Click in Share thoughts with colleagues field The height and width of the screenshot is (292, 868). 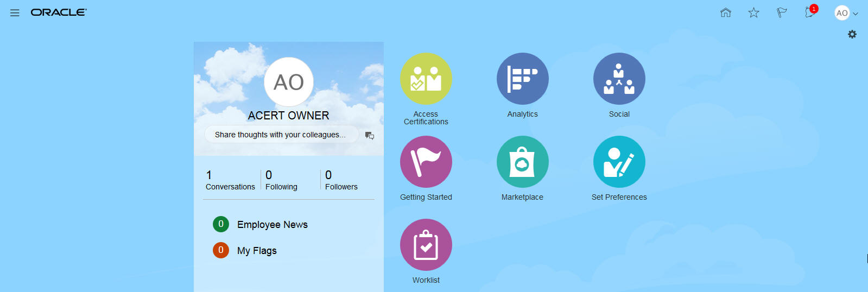tap(281, 135)
